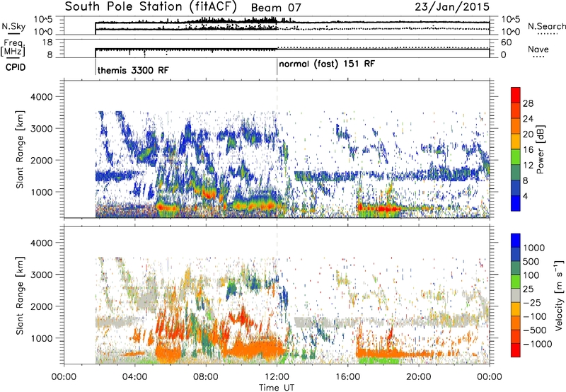Screen dimensions: 566x392
Task: Click the "16" power colorbar value
Action: (x=528, y=150)
